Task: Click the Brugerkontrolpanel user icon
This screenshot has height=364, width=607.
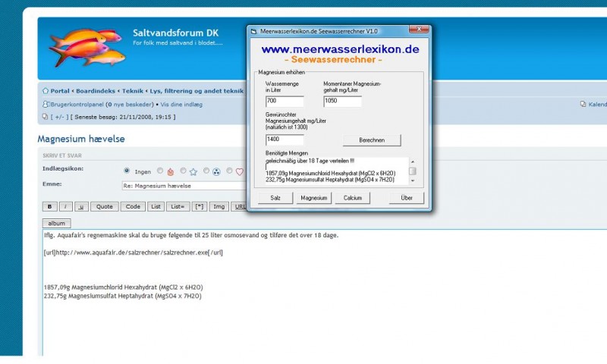Action: coord(46,104)
